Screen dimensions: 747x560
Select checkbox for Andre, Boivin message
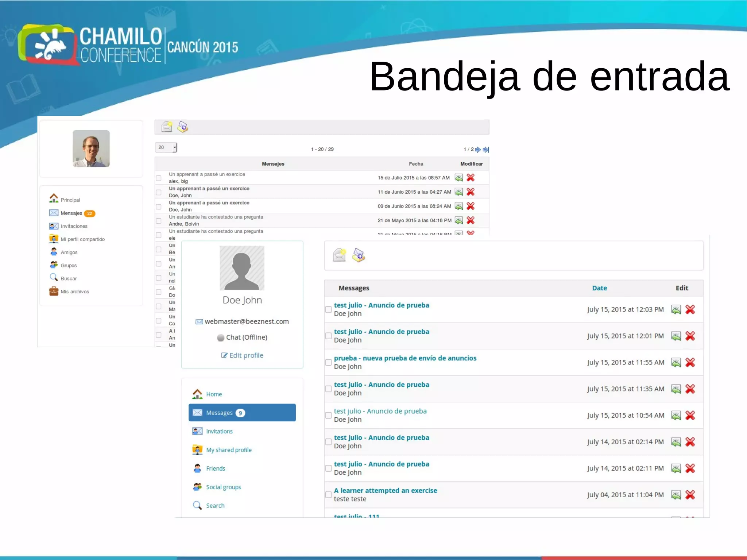(x=159, y=221)
